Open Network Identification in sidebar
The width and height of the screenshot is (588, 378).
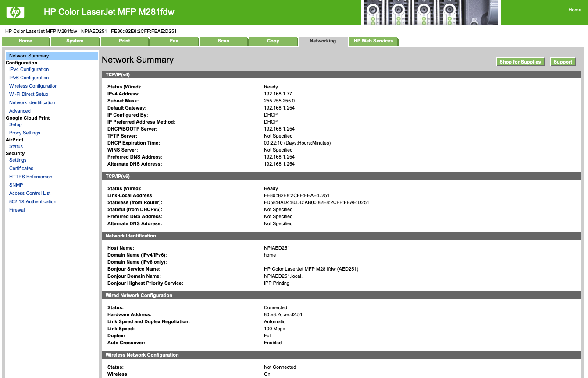[32, 102]
